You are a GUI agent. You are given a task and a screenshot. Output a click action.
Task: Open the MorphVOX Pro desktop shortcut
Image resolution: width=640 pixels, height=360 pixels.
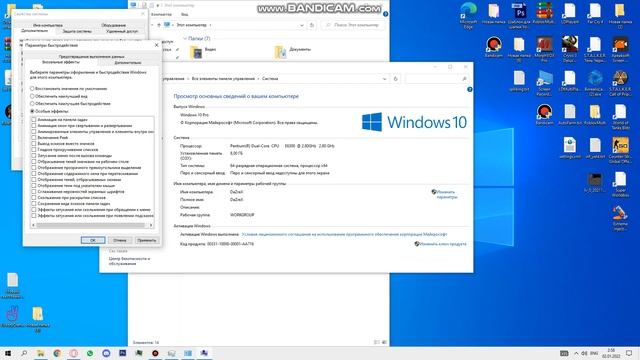(544, 49)
